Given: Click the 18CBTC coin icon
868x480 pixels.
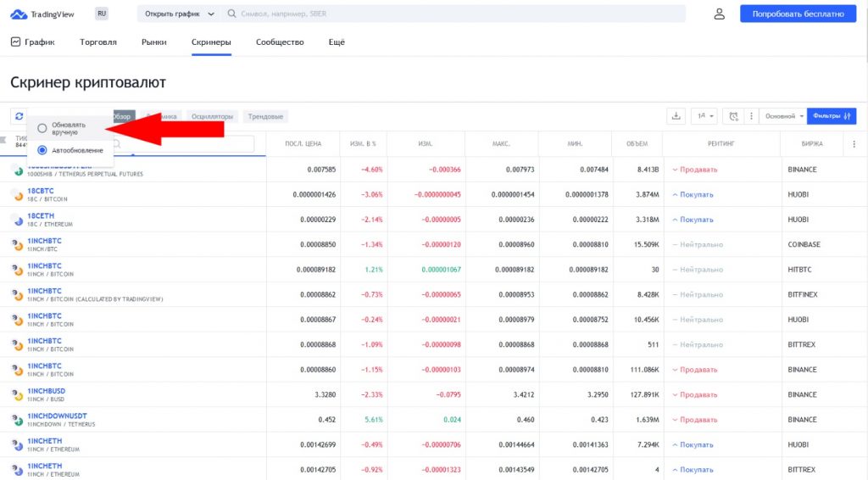Looking at the screenshot, I should (18, 195).
